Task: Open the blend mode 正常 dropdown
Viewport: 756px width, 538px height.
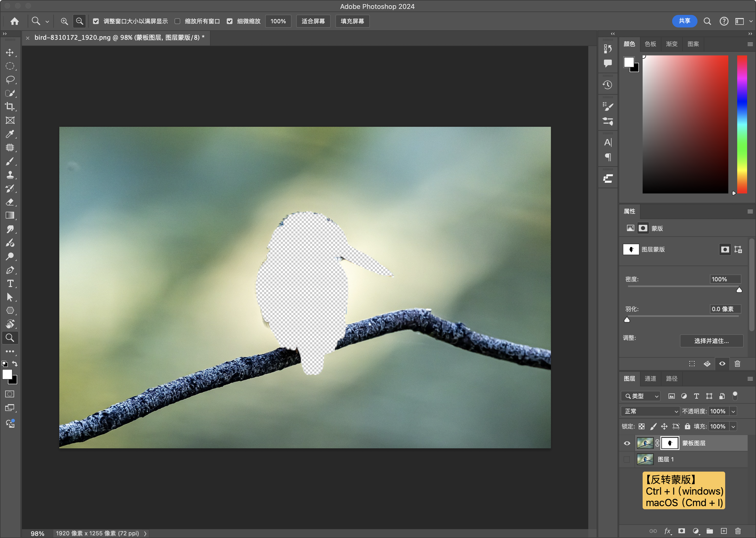Action: tap(650, 411)
